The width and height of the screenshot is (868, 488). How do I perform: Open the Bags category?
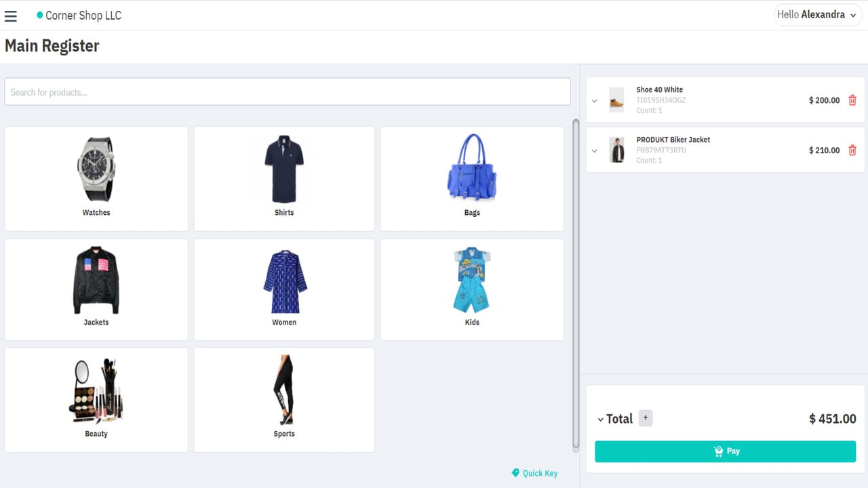tap(472, 179)
